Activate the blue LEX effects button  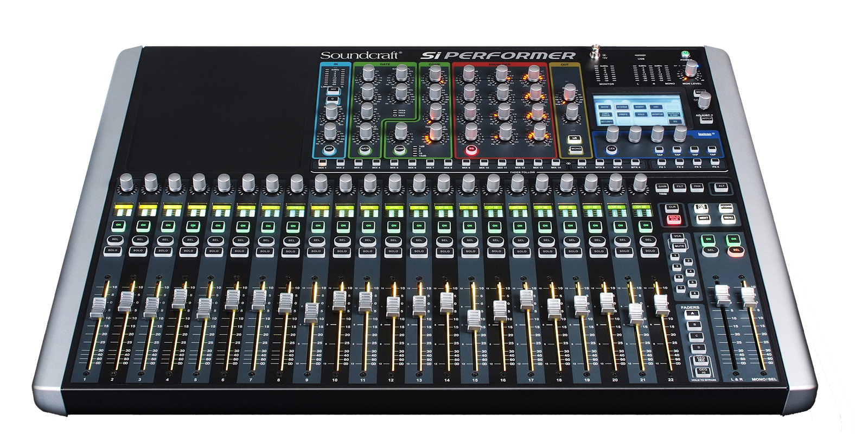(x=612, y=148)
